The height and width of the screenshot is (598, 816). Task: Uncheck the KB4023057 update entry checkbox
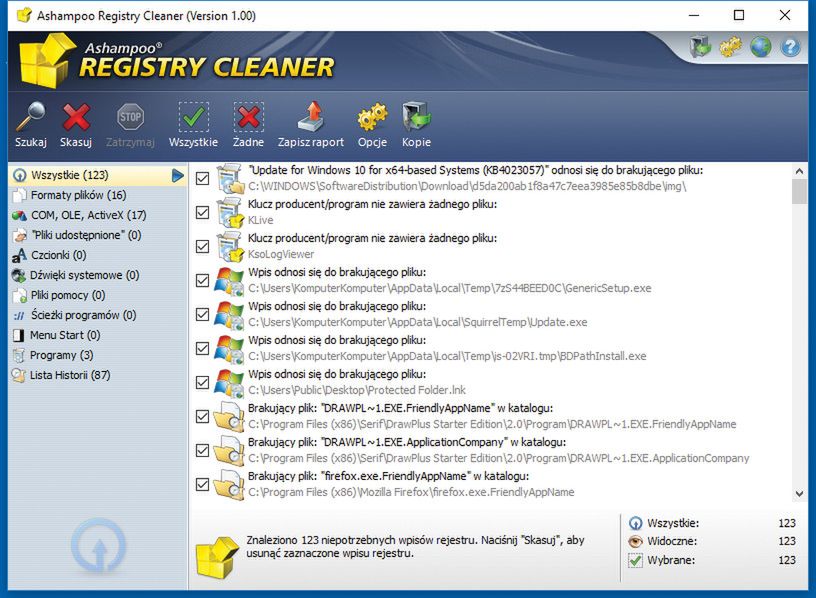pos(202,179)
